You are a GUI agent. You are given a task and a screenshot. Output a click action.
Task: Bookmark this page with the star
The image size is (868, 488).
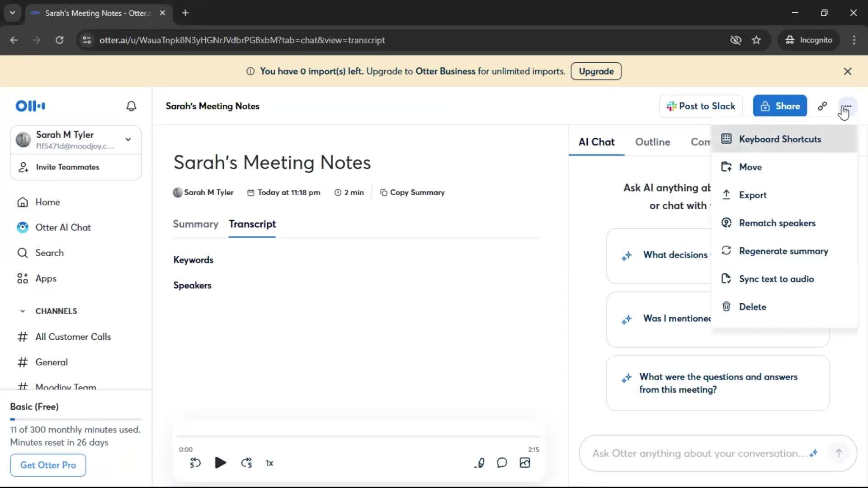[756, 40]
